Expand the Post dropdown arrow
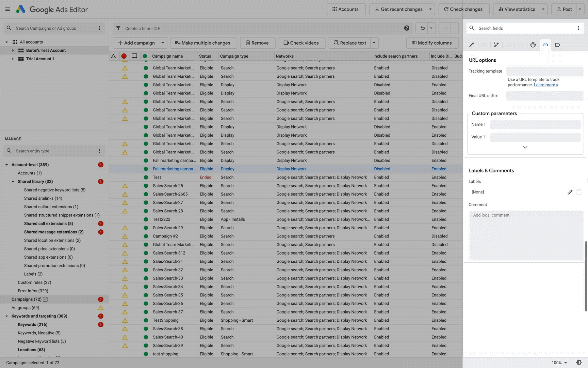Screen dimensions: 588x368 tap(580, 9)
